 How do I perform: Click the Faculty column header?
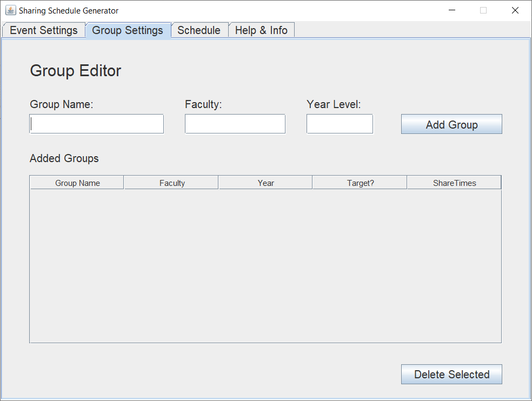172,183
